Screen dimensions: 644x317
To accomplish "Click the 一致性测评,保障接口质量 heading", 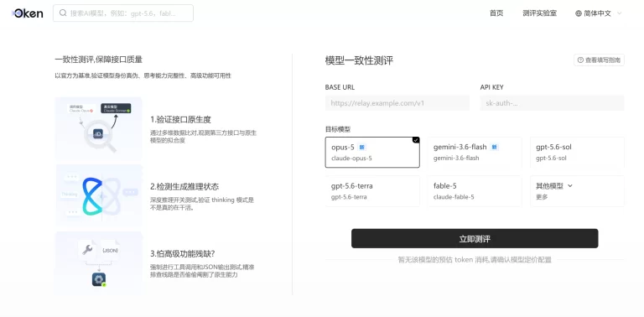I will (x=99, y=60).
